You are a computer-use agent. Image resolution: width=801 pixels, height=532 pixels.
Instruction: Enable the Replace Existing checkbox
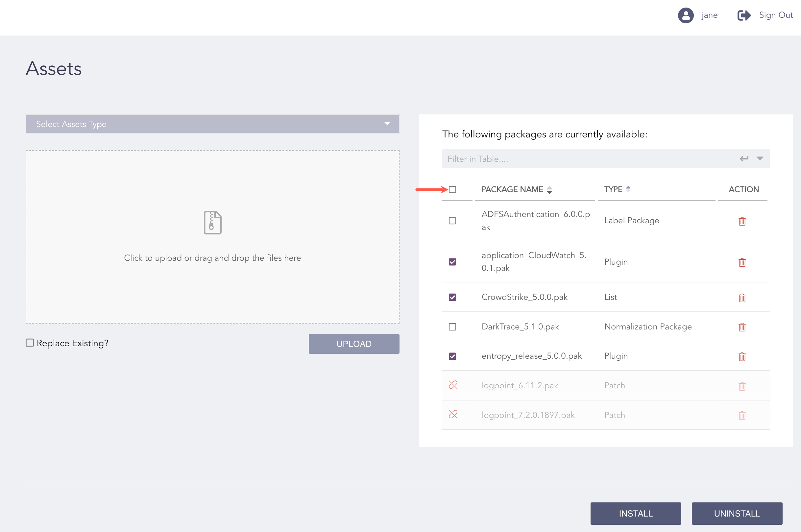[30, 343]
